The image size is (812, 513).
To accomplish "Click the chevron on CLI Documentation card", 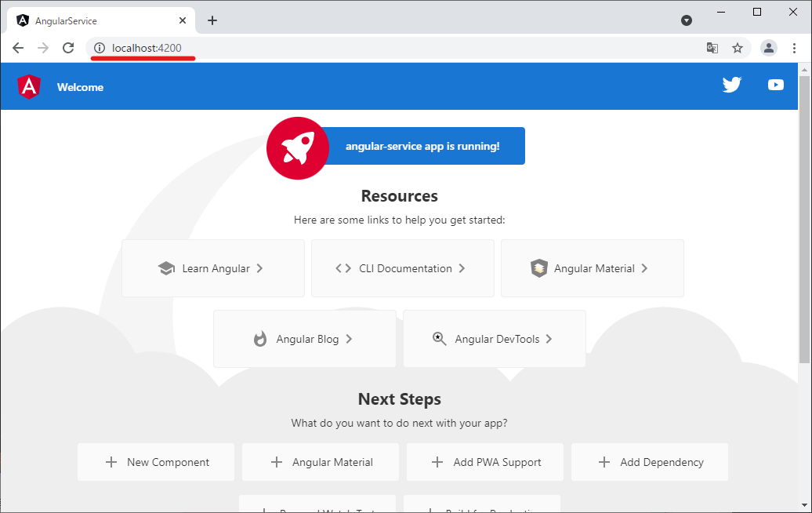I will [x=462, y=268].
